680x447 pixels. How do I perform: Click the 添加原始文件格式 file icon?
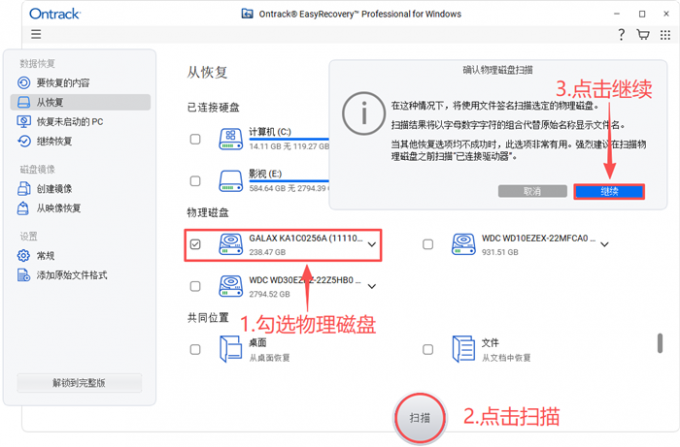[x=23, y=275]
